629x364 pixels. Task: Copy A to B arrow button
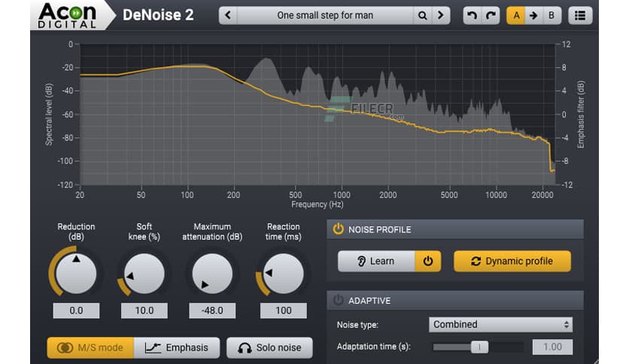pyautogui.click(x=533, y=15)
